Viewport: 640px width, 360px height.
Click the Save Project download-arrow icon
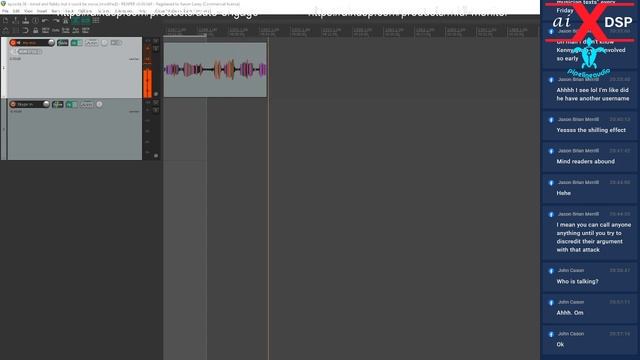pyautogui.click(x=25, y=20)
